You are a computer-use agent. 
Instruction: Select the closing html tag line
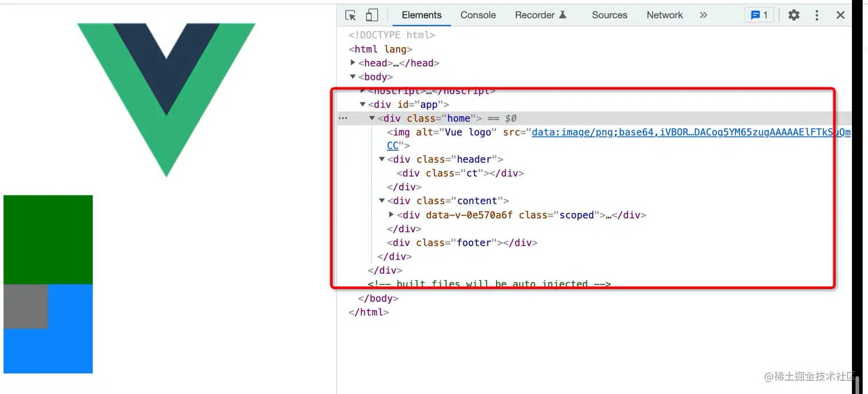click(369, 312)
